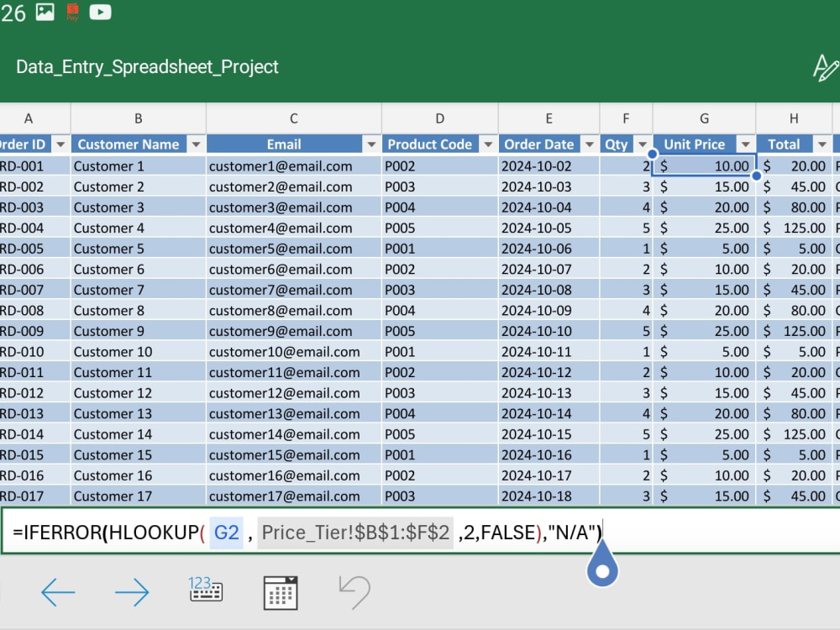Select Total 80.00 in Customer 13 row
Viewport: 840px width, 630px height.
click(794, 413)
